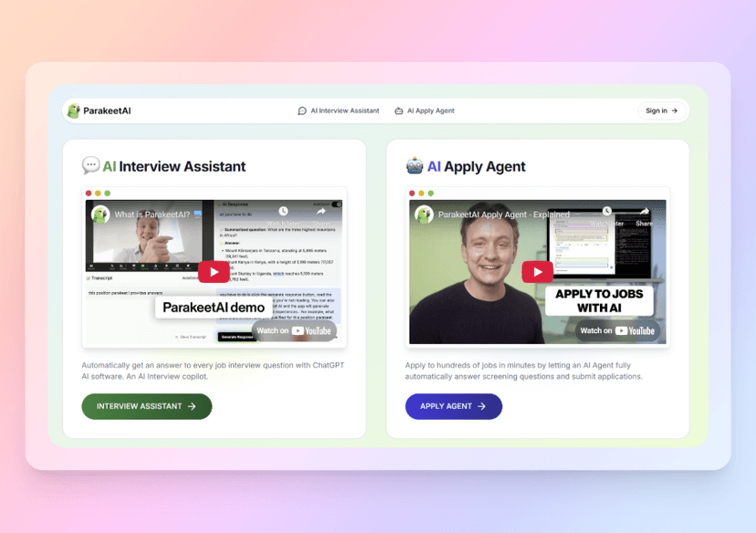Image resolution: width=756 pixels, height=533 pixels.
Task: Click 'ParakeetAI demo' caption on video
Action: click(214, 308)
